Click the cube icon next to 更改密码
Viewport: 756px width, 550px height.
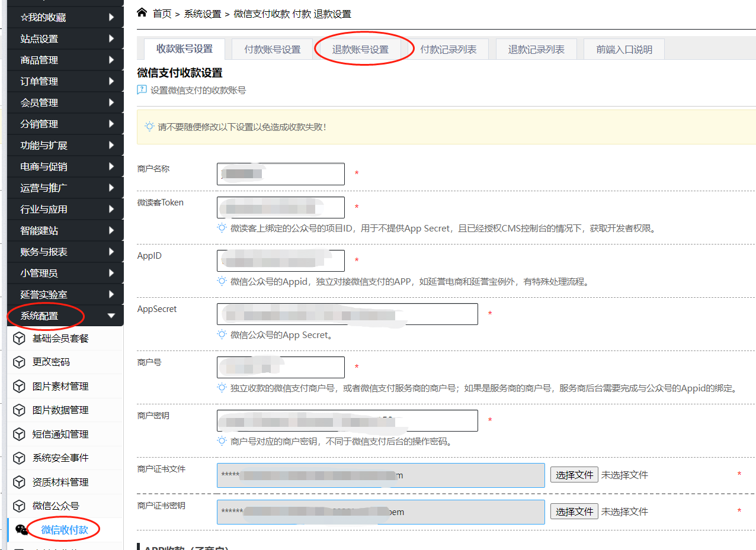pos(20,362)
